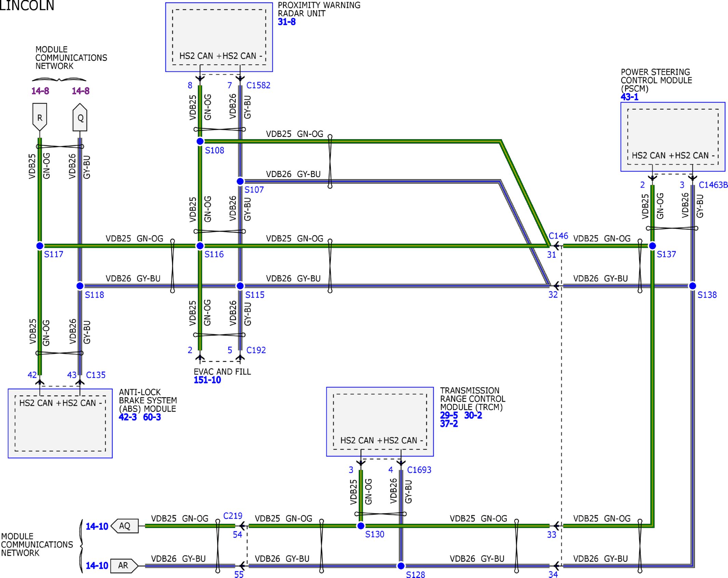Click the S138 splice dot
This screenshot has height=578, width=728.
coord(692,286)
